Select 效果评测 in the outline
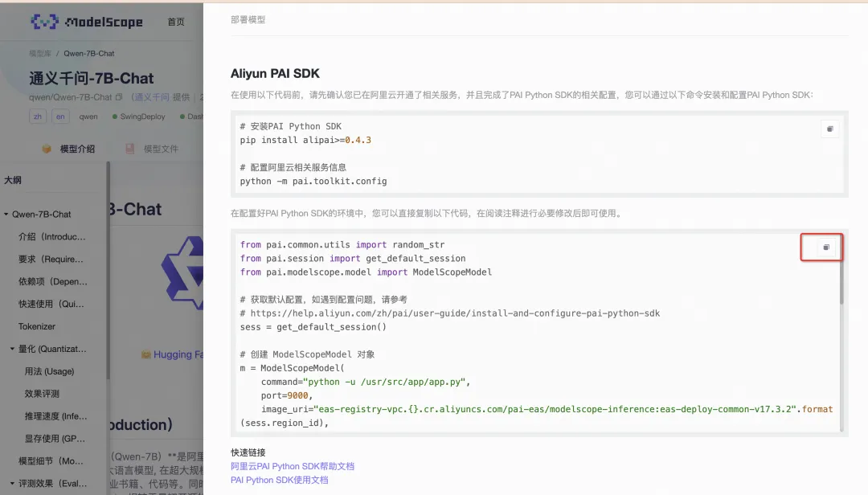868x495 pixels. [42, 394]
